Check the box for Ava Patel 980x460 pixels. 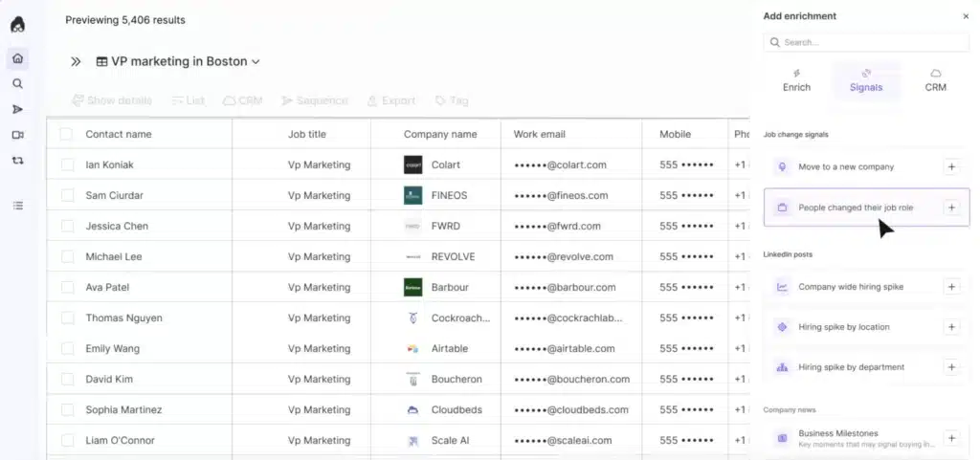[68, 287]
